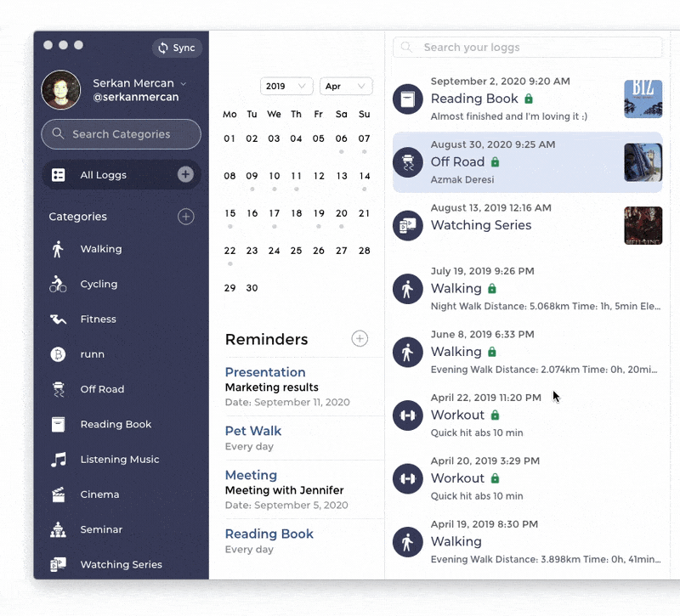Open the Seminar category icon
The image size is (680, 616).
point(58,529)
